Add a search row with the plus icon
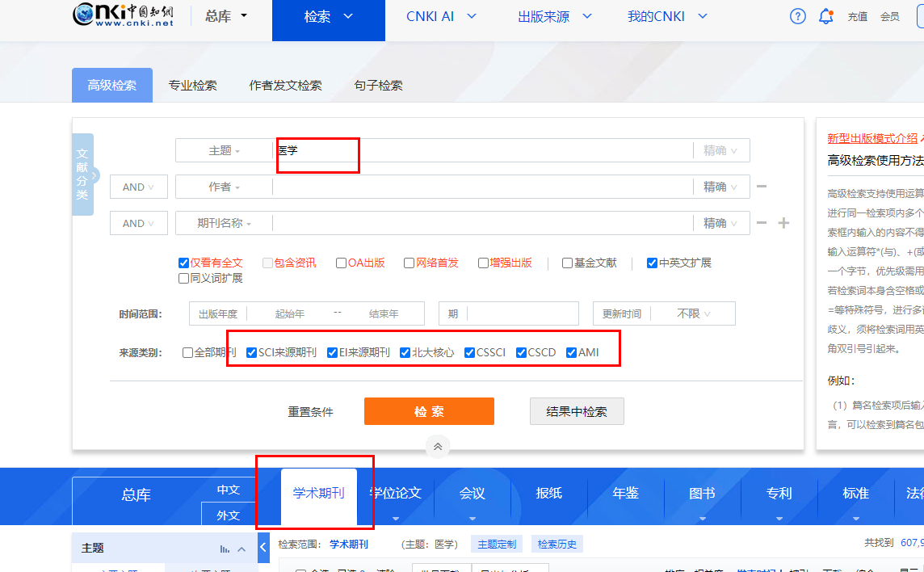This screenshot has height=572, width=924. pos(783,223)
